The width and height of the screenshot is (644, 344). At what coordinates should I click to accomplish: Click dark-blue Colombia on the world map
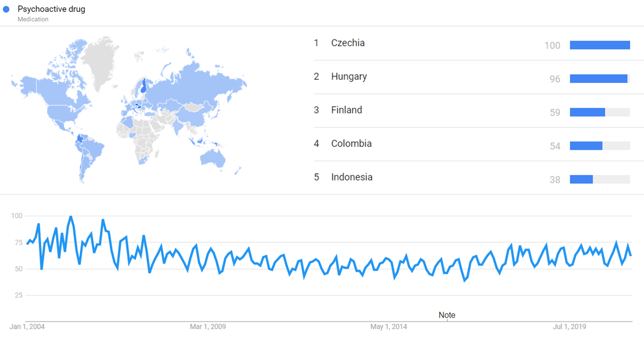click(x=80, y=140)
